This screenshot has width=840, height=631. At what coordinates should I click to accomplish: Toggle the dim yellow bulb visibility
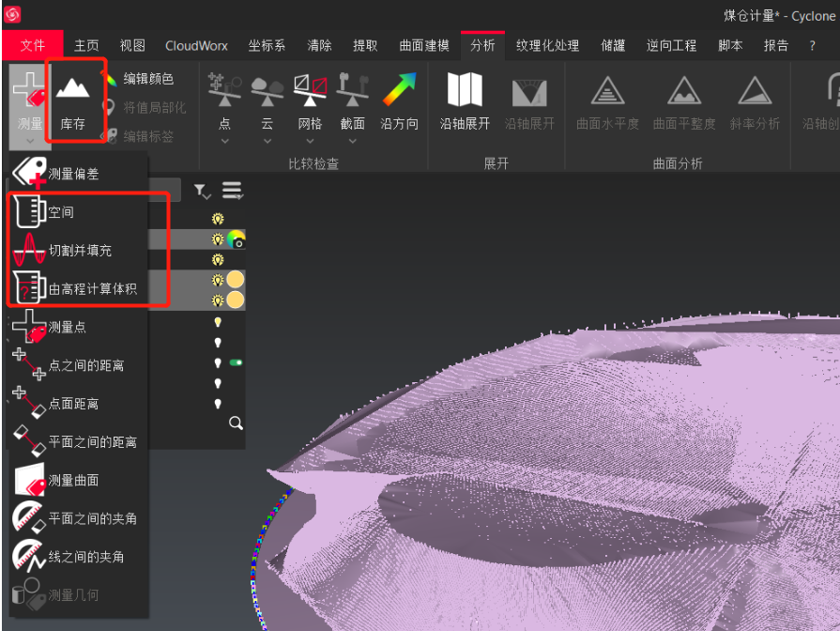218,322
